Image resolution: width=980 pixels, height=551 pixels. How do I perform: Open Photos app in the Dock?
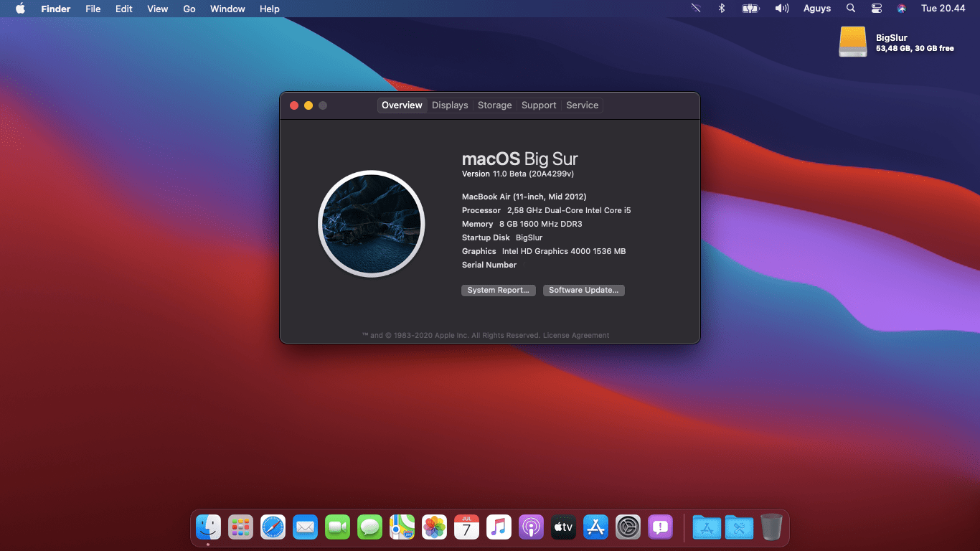434,527
